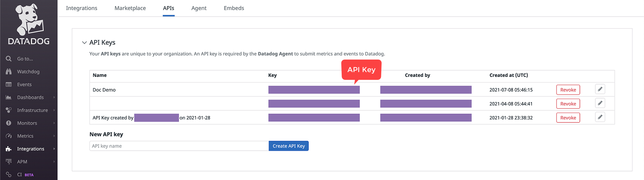Open the Go to search icon
This screenshot has width=644, height=180.
pos(9,59)
